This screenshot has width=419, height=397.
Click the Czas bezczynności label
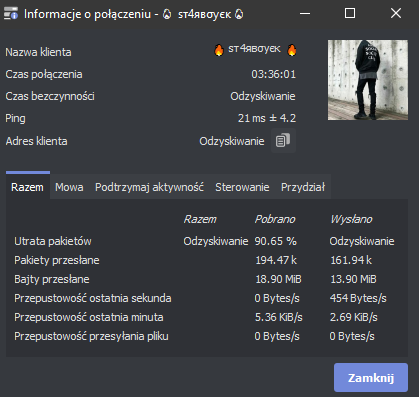pos(50,96)
